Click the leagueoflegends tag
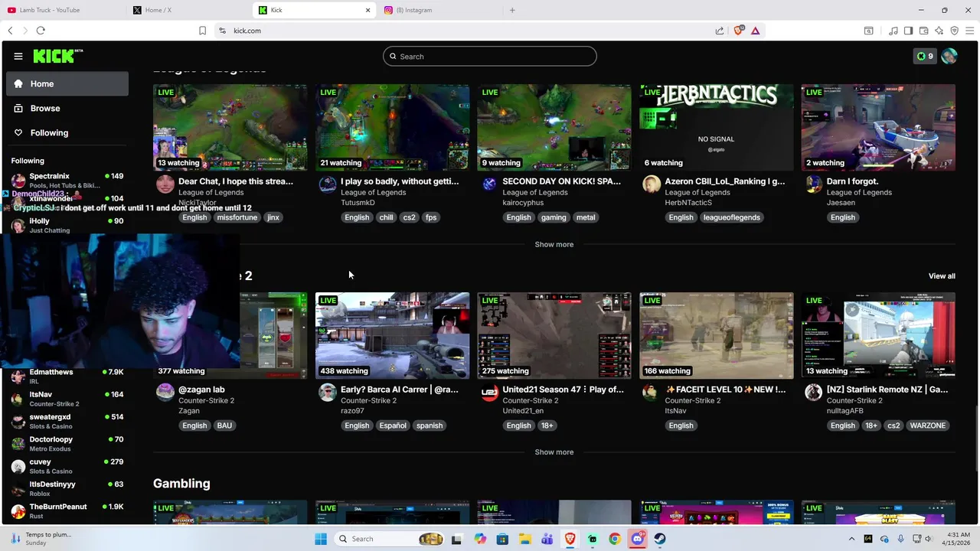This screenshot has height=551, width=980. [733, 217]
